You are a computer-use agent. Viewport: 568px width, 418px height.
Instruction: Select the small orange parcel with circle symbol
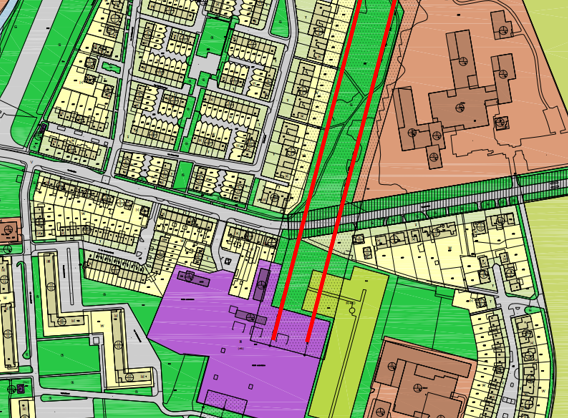coord(8,231)
